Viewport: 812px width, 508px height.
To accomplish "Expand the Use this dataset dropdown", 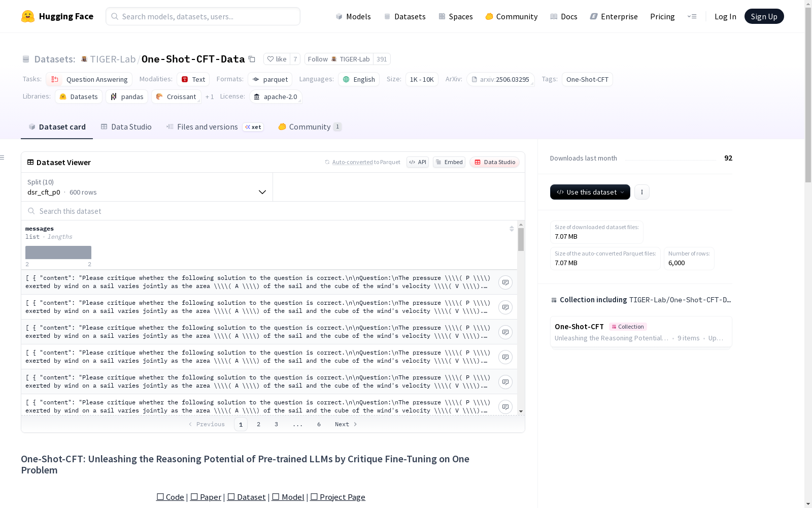I will click(590, 192).
